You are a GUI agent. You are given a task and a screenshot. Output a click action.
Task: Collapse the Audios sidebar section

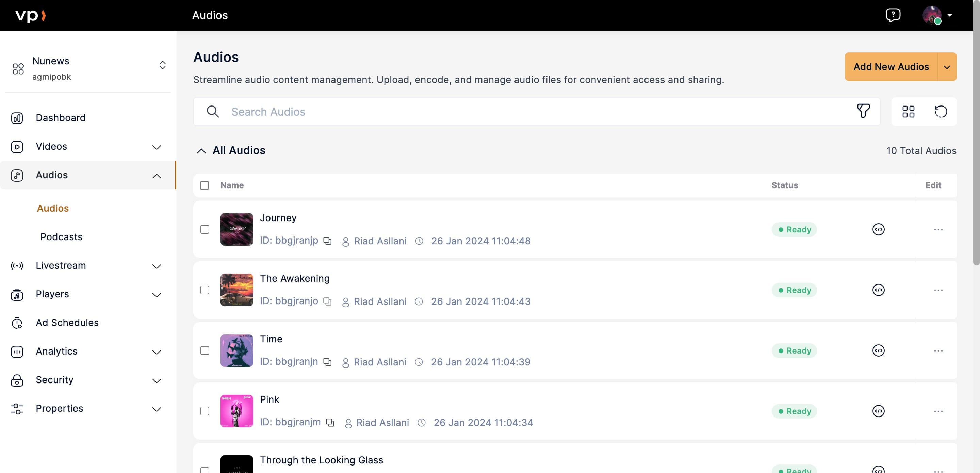(x=157, y=176)
